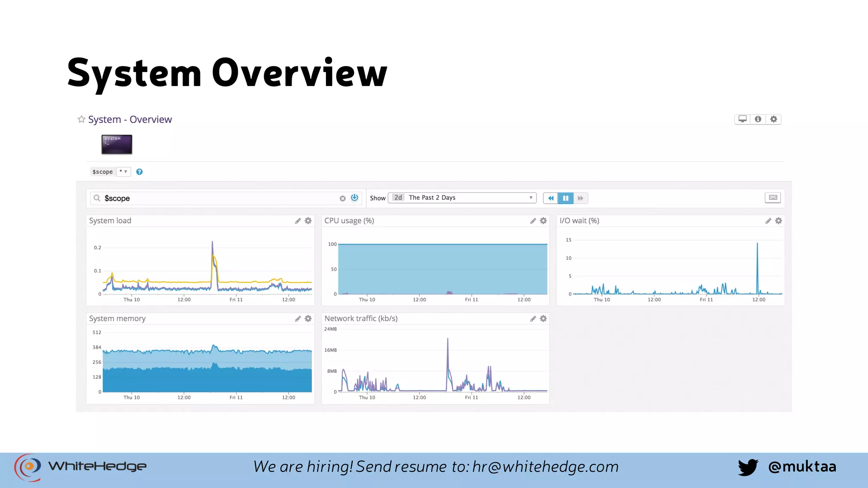868x488 pixels.
Task: Clear the $scope search field
Action: 342,198
